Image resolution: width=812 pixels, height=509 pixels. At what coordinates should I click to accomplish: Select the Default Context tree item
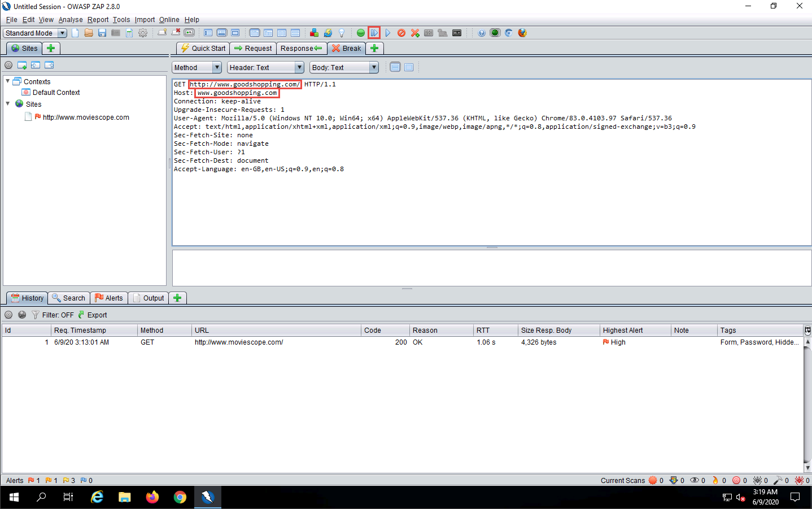(x=56, y=93)
